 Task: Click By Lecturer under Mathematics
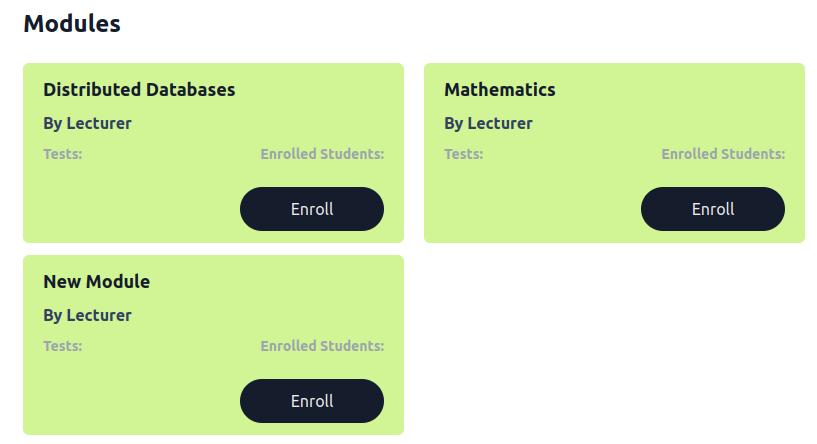tap(488, 124)
